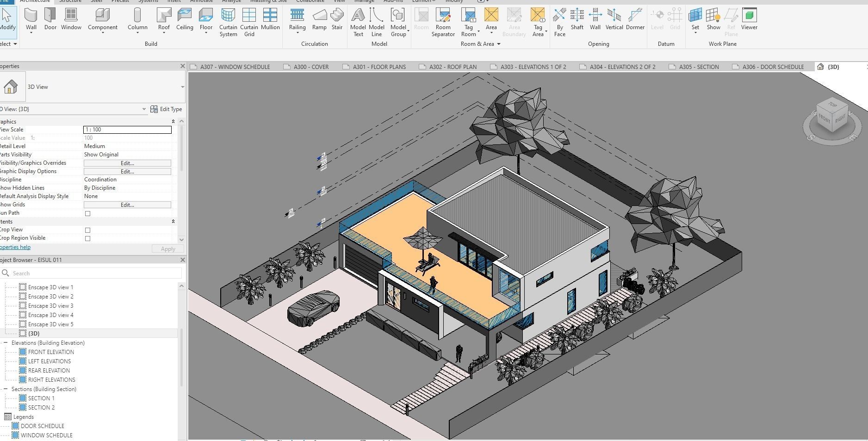The width and height of the screenshot is (868, 441).
Task: Select the Wall tool in Build panel
Action: (31, 20)
